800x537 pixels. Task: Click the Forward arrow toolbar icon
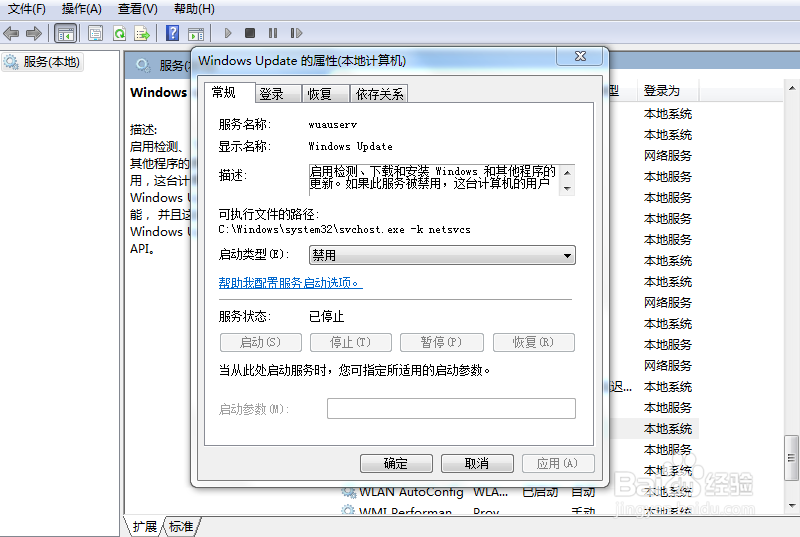pyautogui.click(x=34, y=34)
